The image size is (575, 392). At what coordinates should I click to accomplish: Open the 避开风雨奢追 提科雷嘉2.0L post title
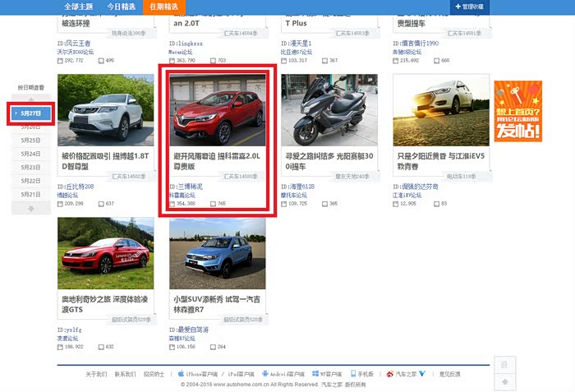(x=217, y=160)
